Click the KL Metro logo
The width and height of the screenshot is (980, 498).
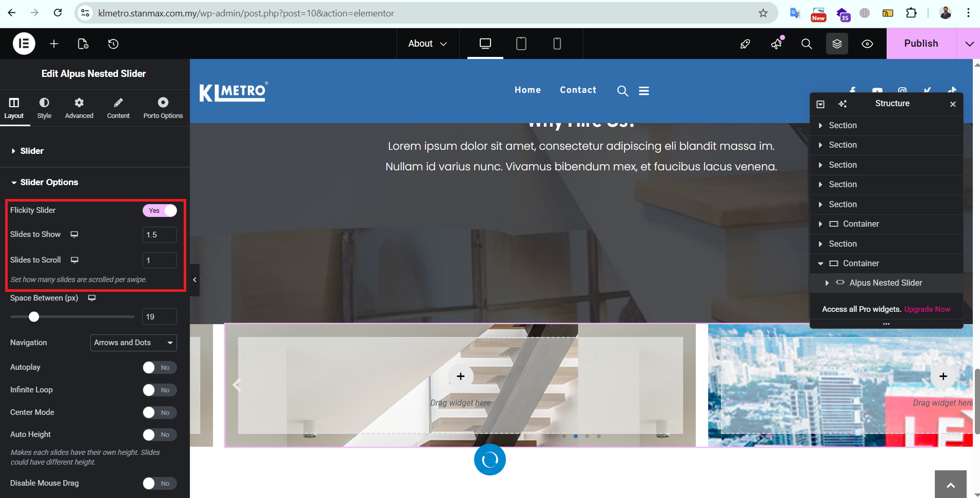(x=233, y=91)
